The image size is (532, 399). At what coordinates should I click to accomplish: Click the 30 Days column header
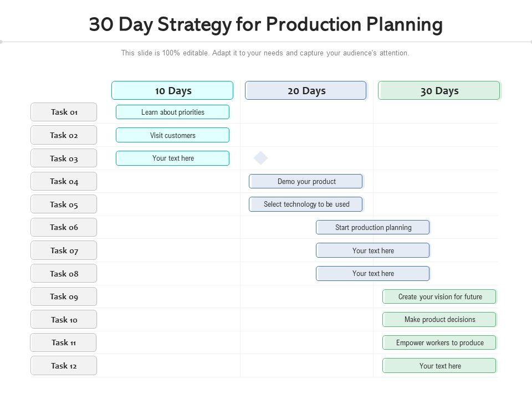tap(439, 90)
